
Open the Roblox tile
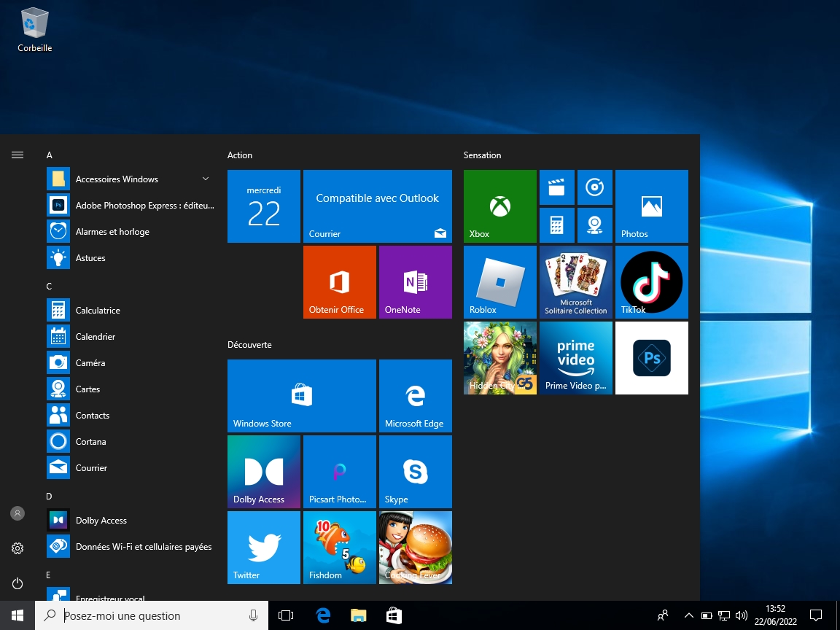coord(499,281)
